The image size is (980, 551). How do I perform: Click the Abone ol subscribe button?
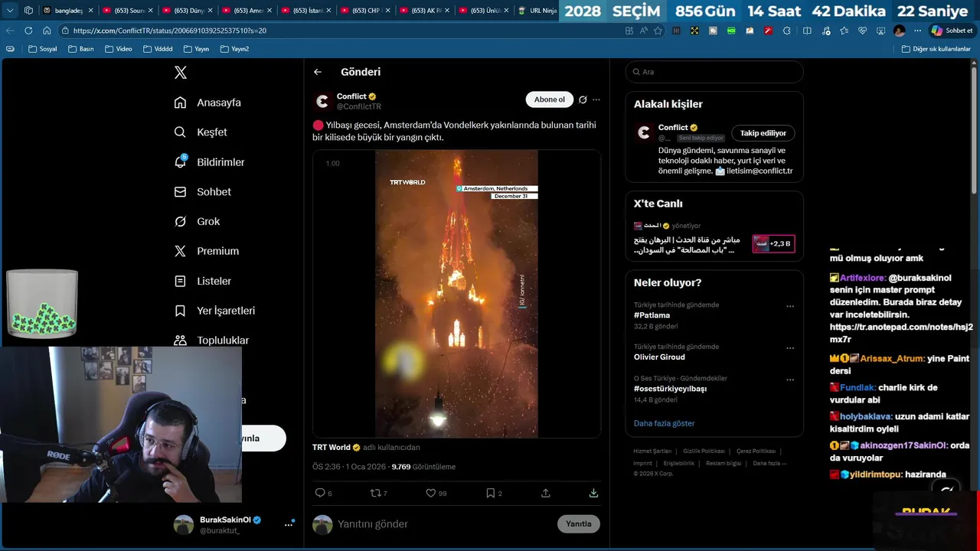pyautogui.click(x=549, y=99)
